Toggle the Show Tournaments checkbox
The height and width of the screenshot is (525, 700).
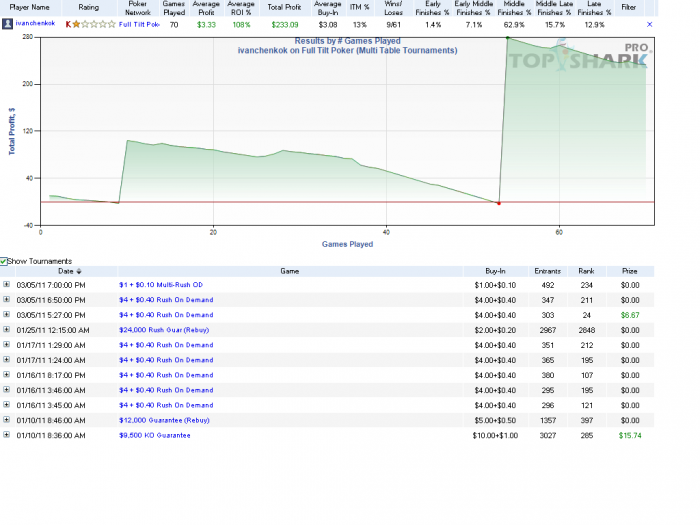click(x=4, y=261)
